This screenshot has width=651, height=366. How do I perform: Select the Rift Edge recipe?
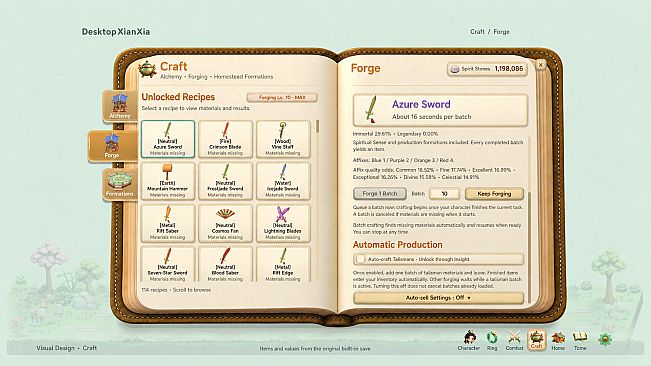click(283, 265)
